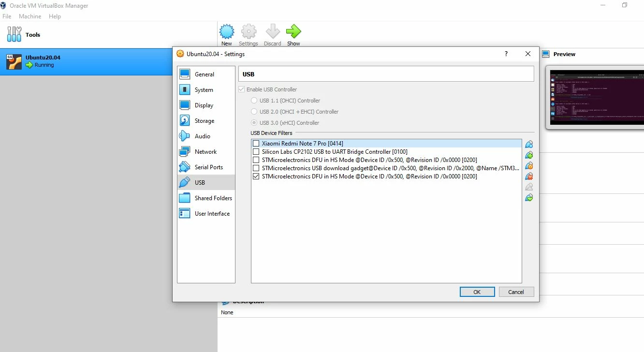Open the Display settings category
This screenshot has width=644, height=352.
206,105
